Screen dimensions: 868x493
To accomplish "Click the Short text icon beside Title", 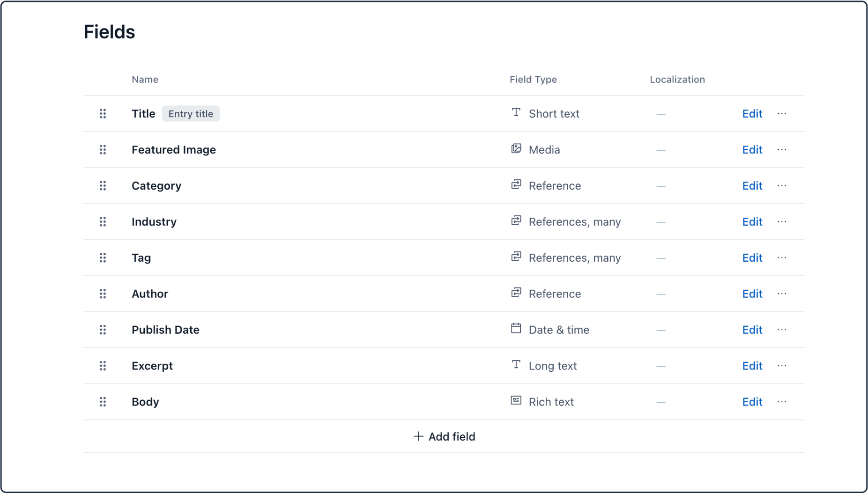I will pos(516,113).
